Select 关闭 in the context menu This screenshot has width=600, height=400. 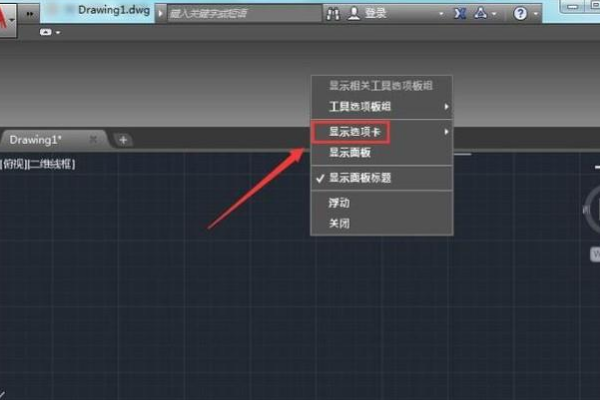click(x=382, y=223)
